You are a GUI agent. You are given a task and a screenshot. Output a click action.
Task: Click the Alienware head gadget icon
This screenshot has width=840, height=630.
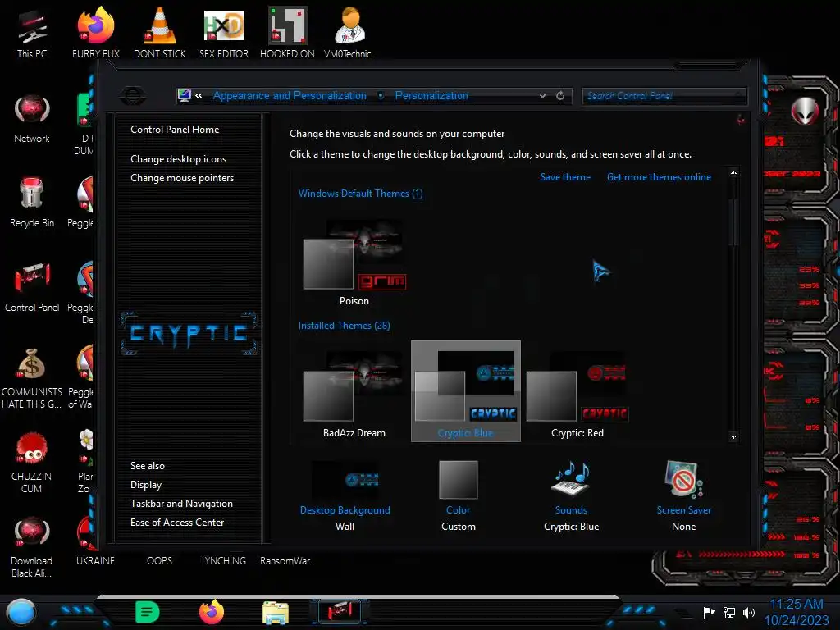click(805, 111)
